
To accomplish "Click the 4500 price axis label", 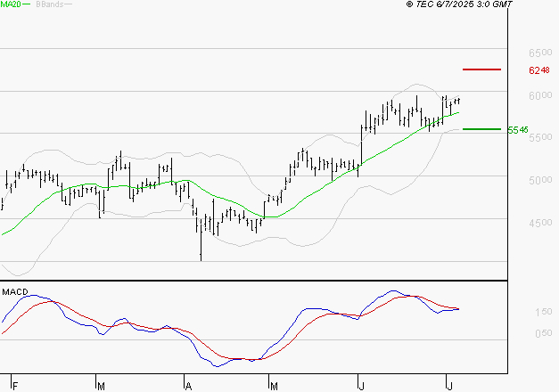I will 538,223.
